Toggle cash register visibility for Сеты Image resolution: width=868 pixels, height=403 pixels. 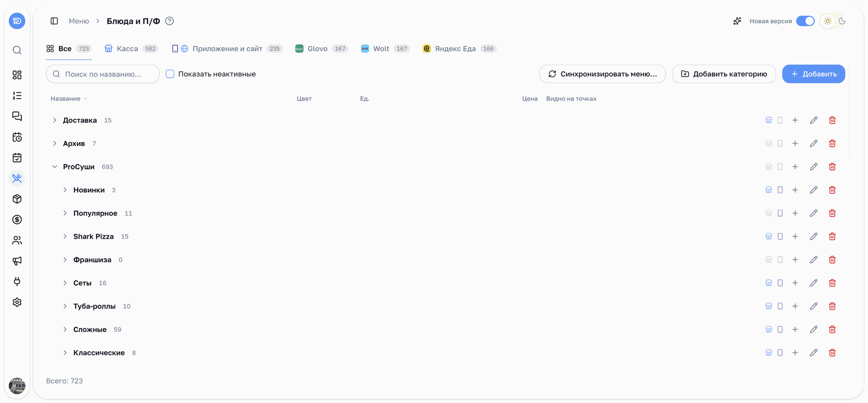[768, 283]
